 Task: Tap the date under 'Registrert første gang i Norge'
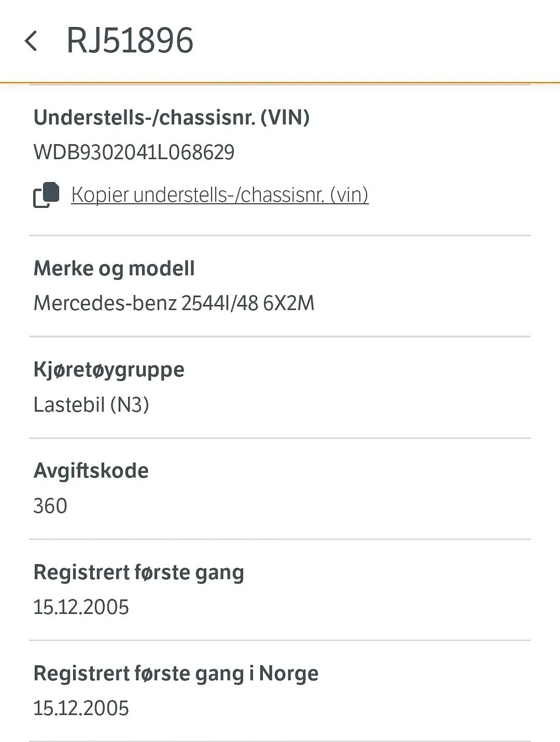[x=81, y=708]
